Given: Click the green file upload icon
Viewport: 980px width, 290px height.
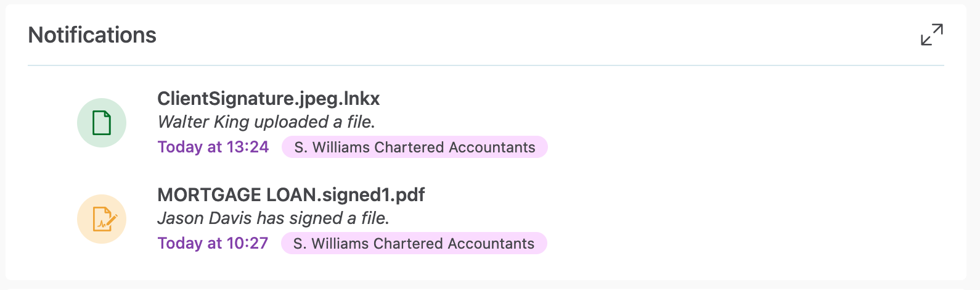Looking at the screenshot, I should pyautogui.click(x=102, y=123).
